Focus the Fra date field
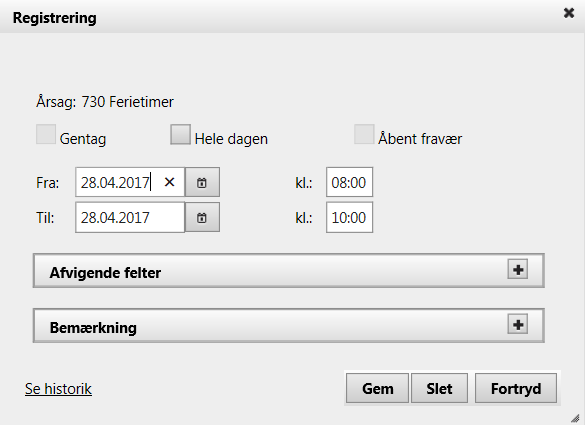 tap(130, 182)
